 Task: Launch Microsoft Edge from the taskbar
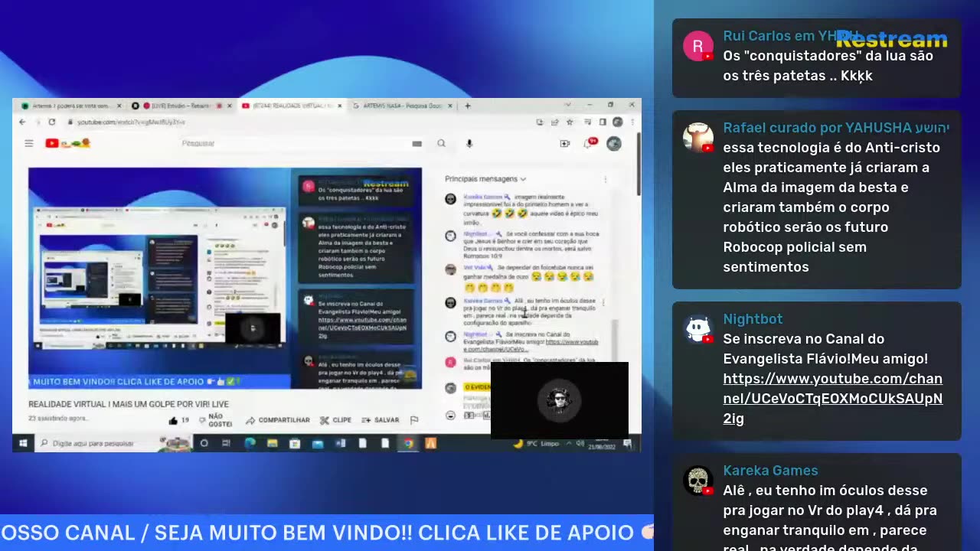[x=250, y=443]
